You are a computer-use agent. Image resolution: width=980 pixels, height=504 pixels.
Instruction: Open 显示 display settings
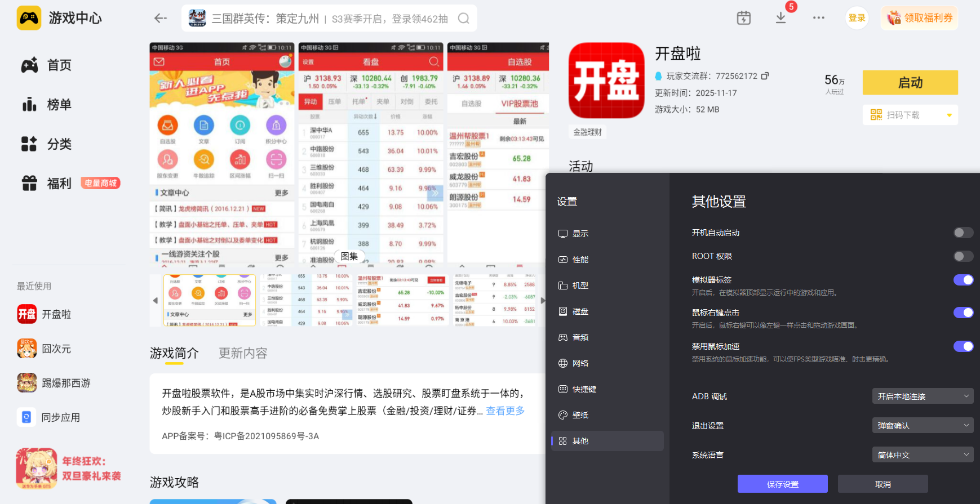pos(607,234)
